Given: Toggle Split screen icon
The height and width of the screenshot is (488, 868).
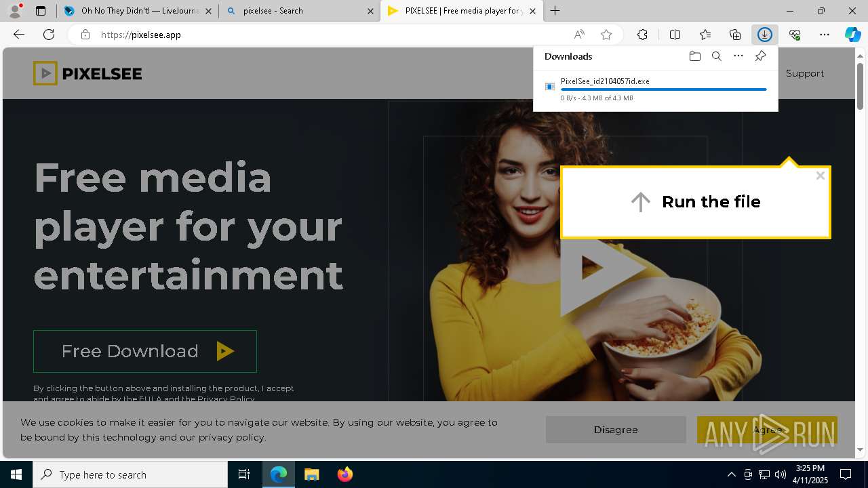Looking at the screenshot, I should (675, 35).
